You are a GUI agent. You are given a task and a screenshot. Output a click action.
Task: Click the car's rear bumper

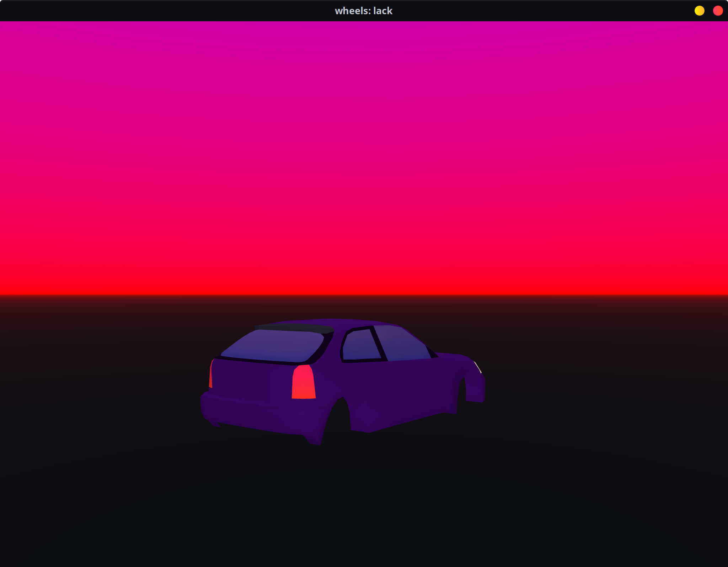coord(256,414)
